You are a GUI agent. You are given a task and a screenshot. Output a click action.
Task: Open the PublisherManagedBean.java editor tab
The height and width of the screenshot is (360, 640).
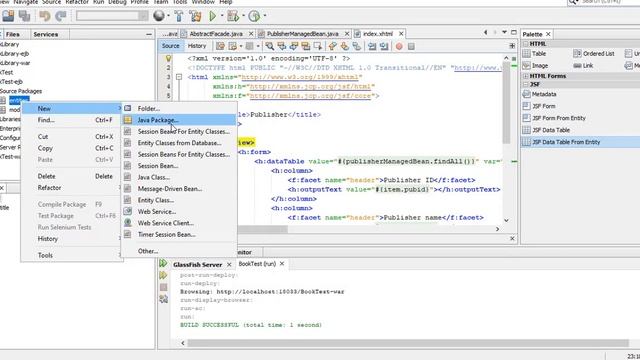coord(302,33)
